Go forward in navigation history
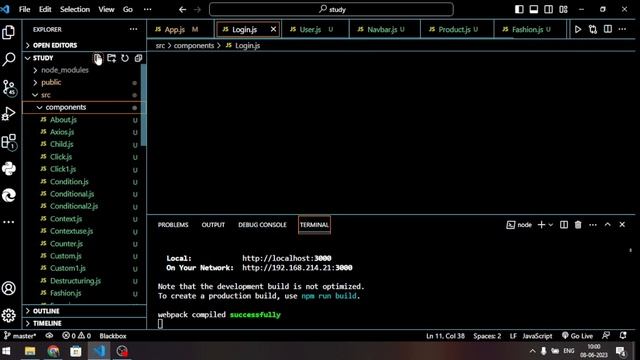Screen dimensions: 640x360 click(198, 9)
